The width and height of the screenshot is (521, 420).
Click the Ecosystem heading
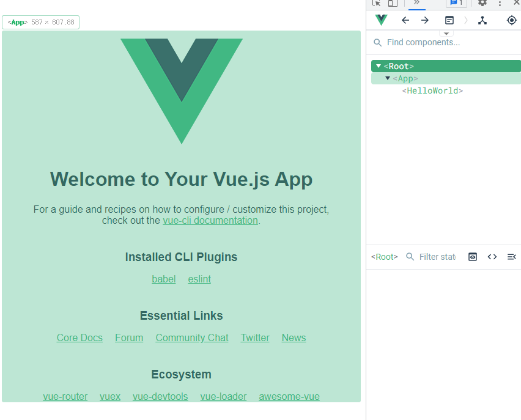(x=182, y=375)
